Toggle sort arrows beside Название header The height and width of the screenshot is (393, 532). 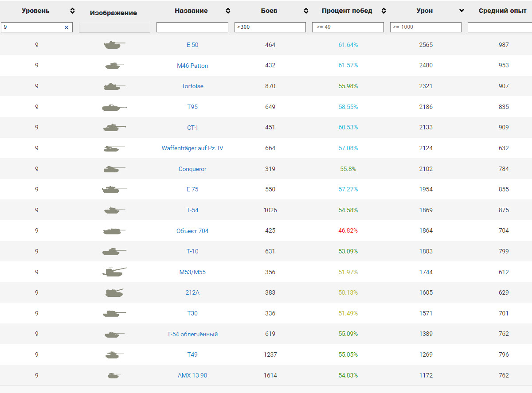[228, 11]
